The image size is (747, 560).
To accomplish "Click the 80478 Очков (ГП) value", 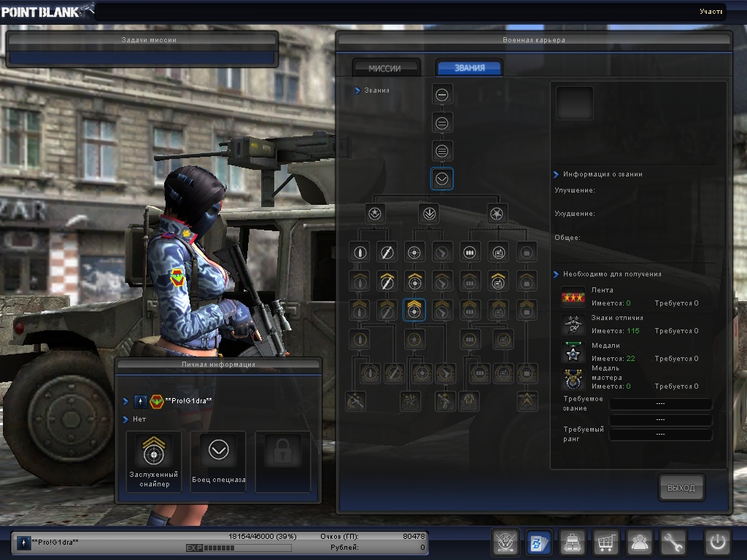I will pyautogui.click(x=414, y=536).
